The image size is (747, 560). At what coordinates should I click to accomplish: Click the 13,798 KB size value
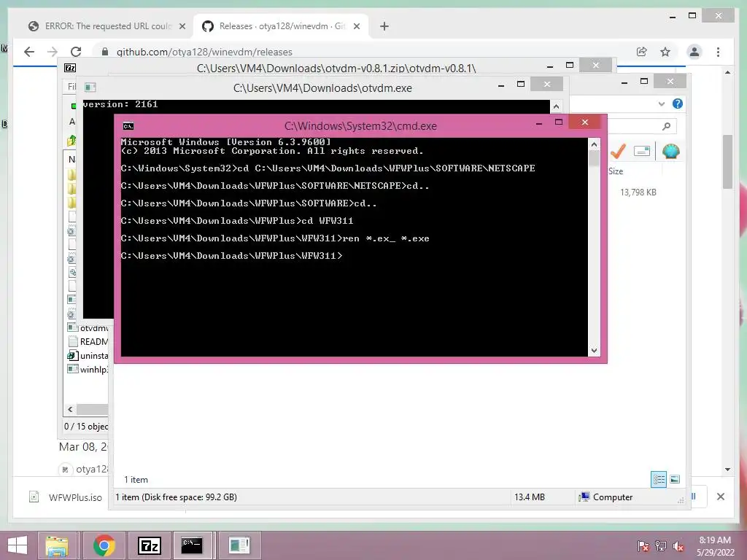coord(638,192)
